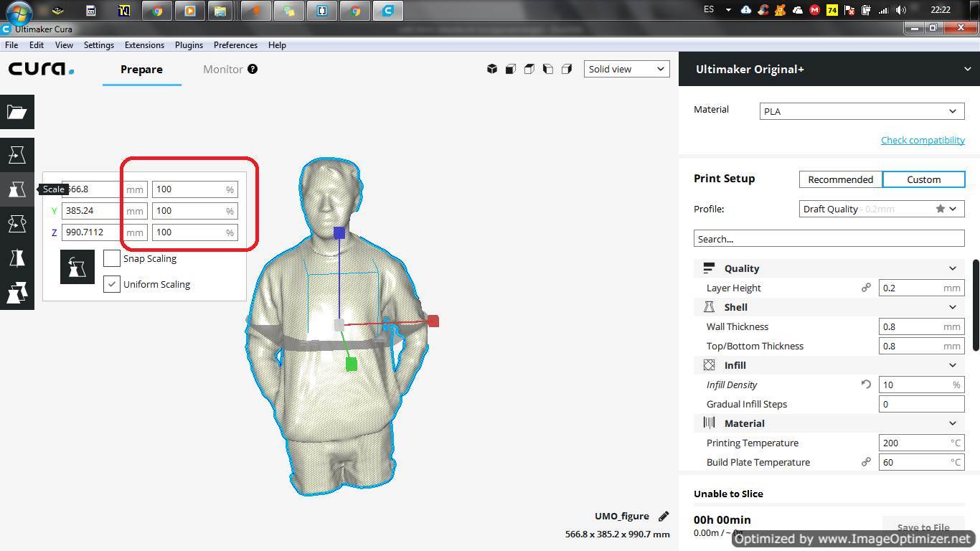Collapse the Shell settings section
Image resolution: width=980 pixels, height=551 pixels.
click(829, 307)
